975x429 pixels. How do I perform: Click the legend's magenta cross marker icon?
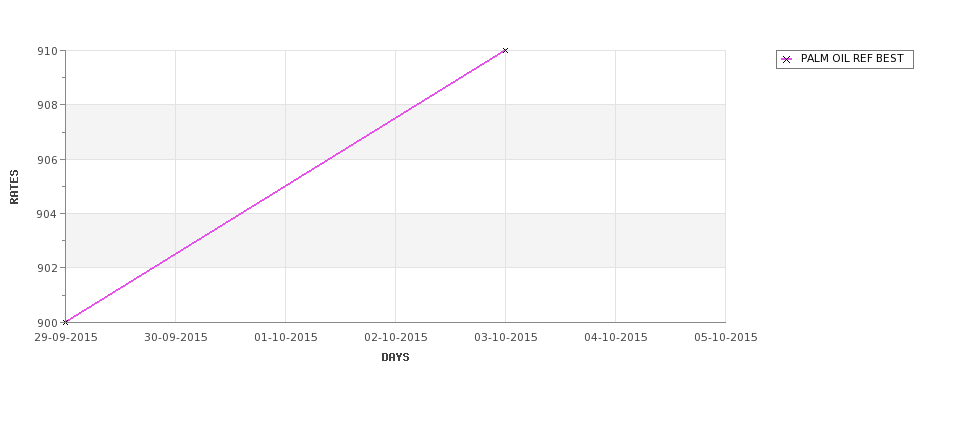click(x=787, y=60)
